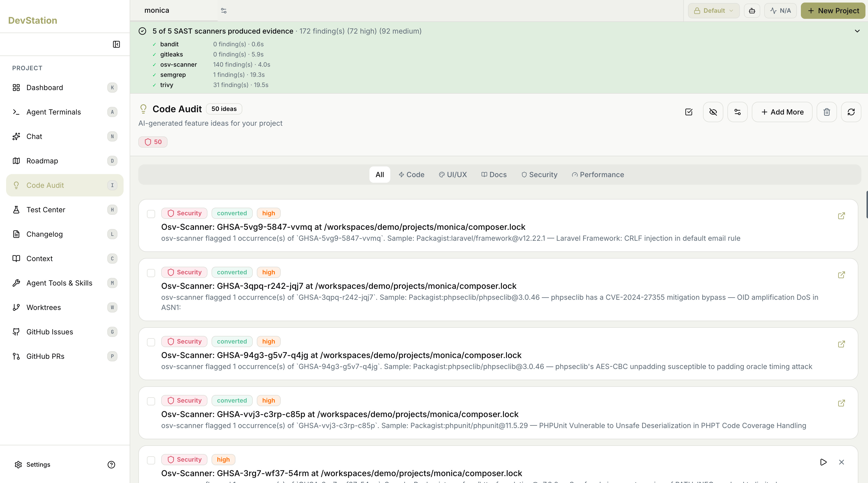Dismiss the GHSA-3rg7-wf37-54rm idea
Screen dimensions: 868x483
click(841, 462)
